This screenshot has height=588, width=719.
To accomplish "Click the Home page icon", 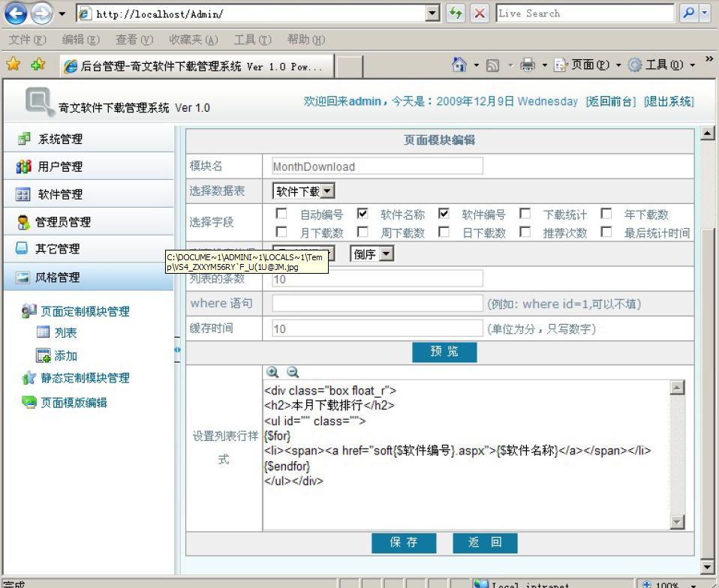I will click(459, 65).
